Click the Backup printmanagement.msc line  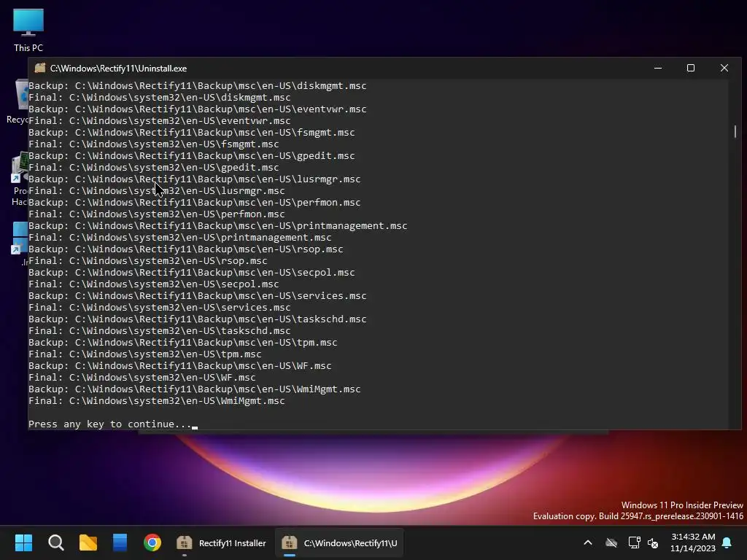coord(217,226)
